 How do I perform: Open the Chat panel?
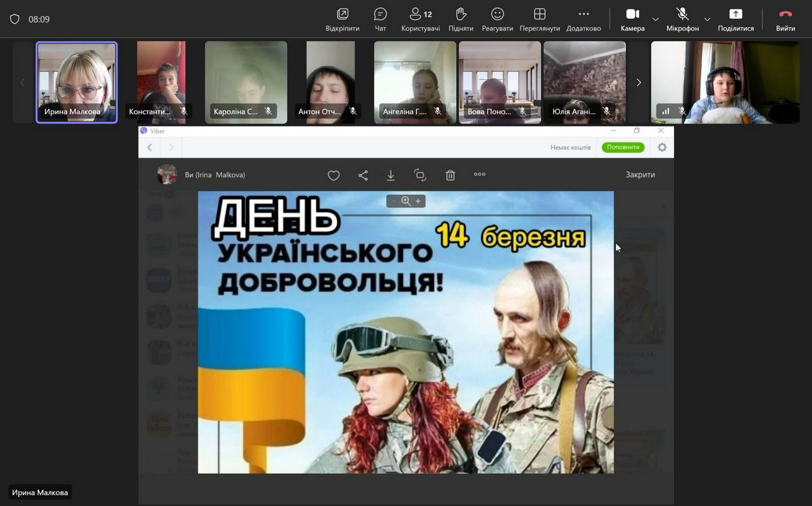click(380, 19)
